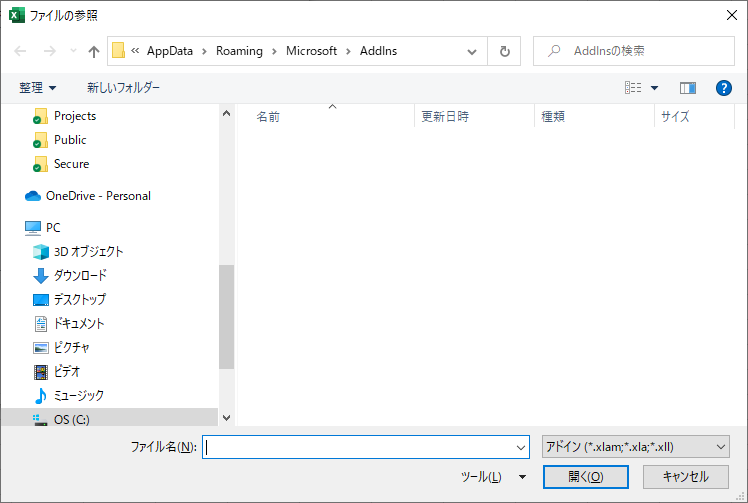Click the OneDrive cloud icon
The height and width of the screenshot is (503, 748).
[x=33, y=196]
